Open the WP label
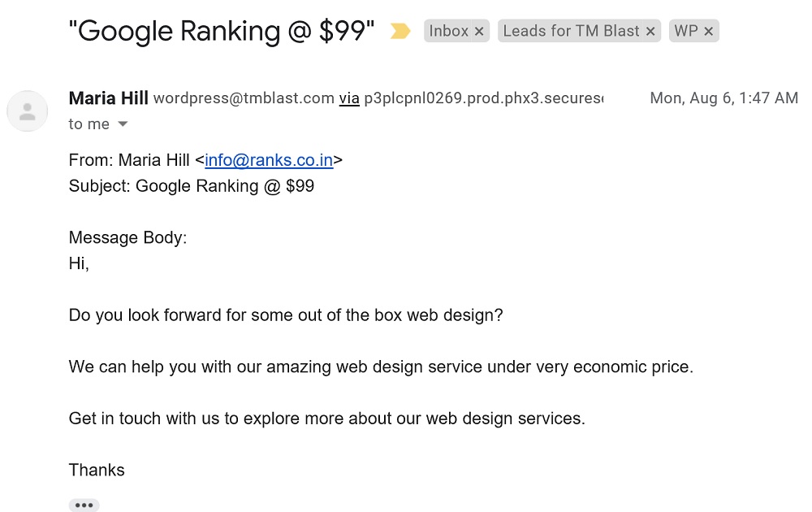 point(685,31)
